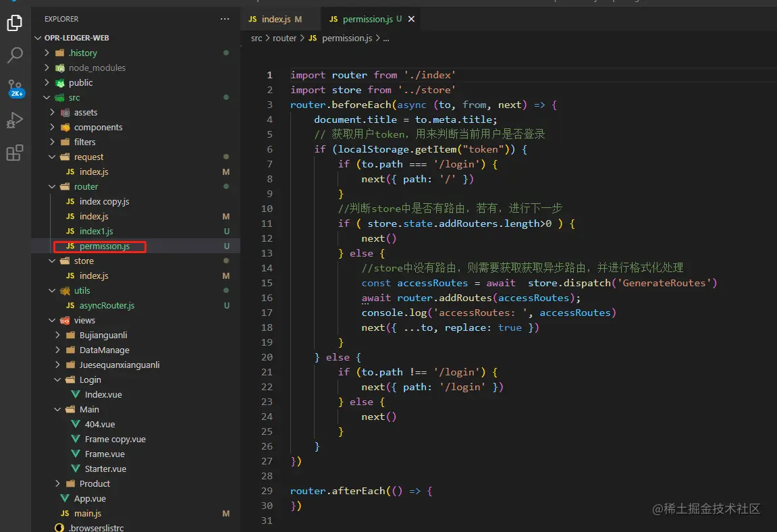
Task: Open the Run and Debug view
Action: tap(15, 121)
